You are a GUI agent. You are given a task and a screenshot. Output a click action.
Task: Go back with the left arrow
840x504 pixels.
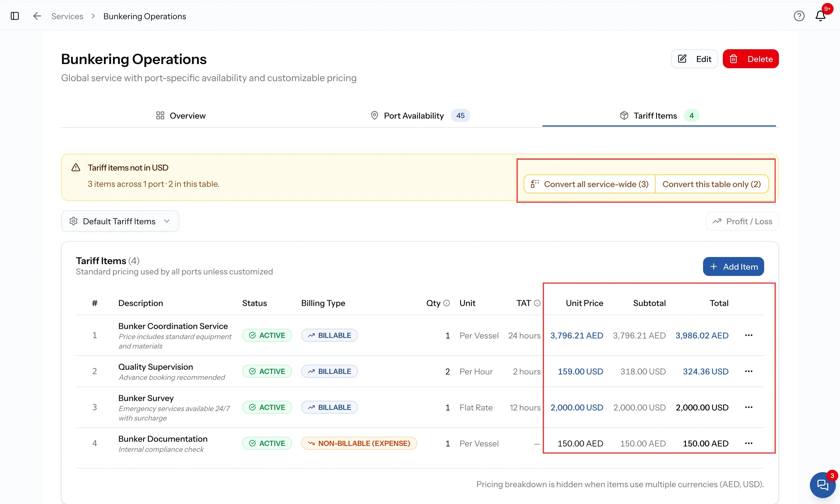click(37, 16)
